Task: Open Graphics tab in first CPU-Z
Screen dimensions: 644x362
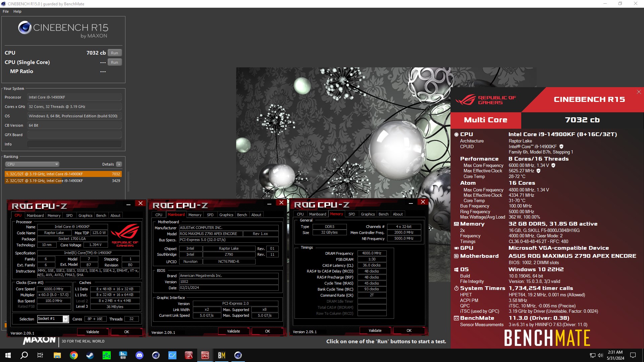Action: (x=86, y=216)
